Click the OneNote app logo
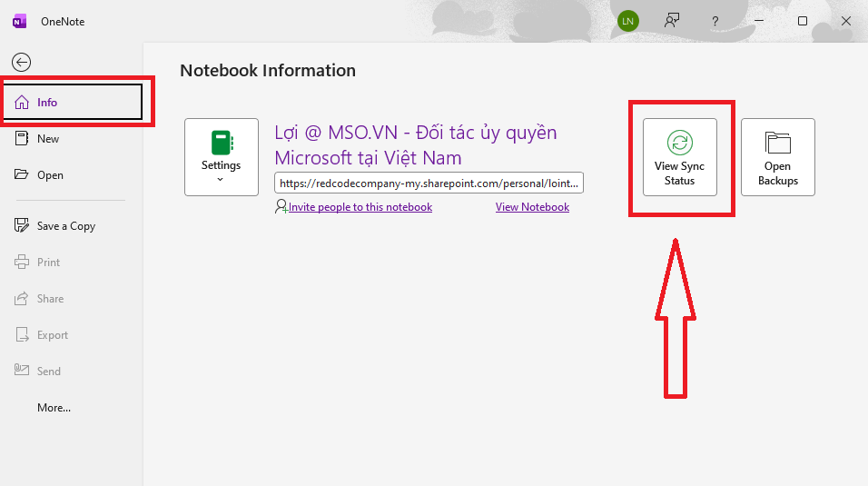868x486 pixels. [19, 22]
